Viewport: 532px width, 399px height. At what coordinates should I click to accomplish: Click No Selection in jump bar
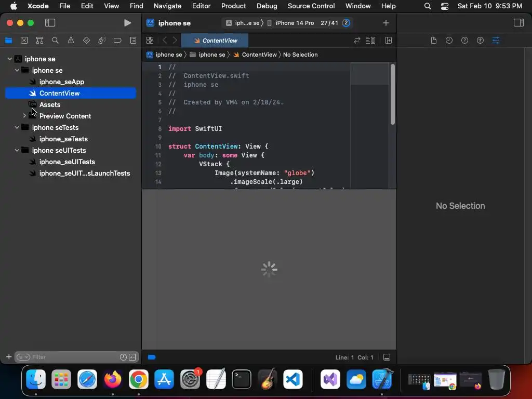[300, 55]
